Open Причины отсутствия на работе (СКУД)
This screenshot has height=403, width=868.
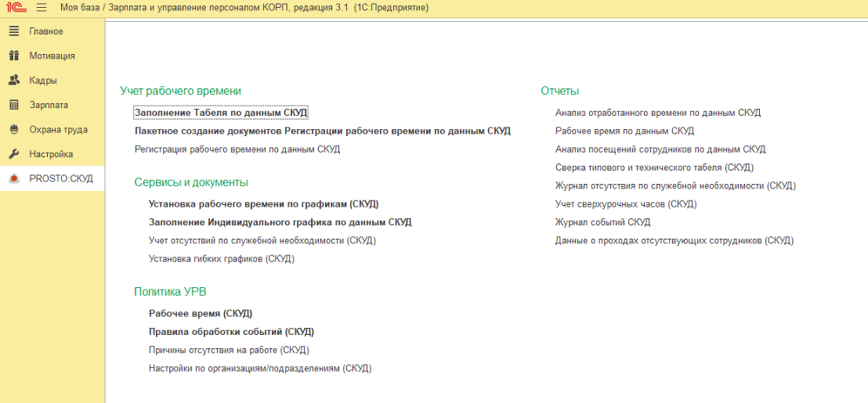pyautogui.click(x=229, y=350)
